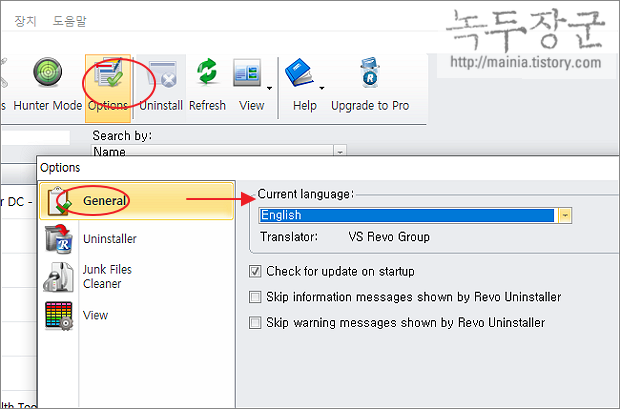The height and width of the screenshot is (409, 620).
Task: Expand the View toolbar dropdown arrow
Action: point(270,88)
